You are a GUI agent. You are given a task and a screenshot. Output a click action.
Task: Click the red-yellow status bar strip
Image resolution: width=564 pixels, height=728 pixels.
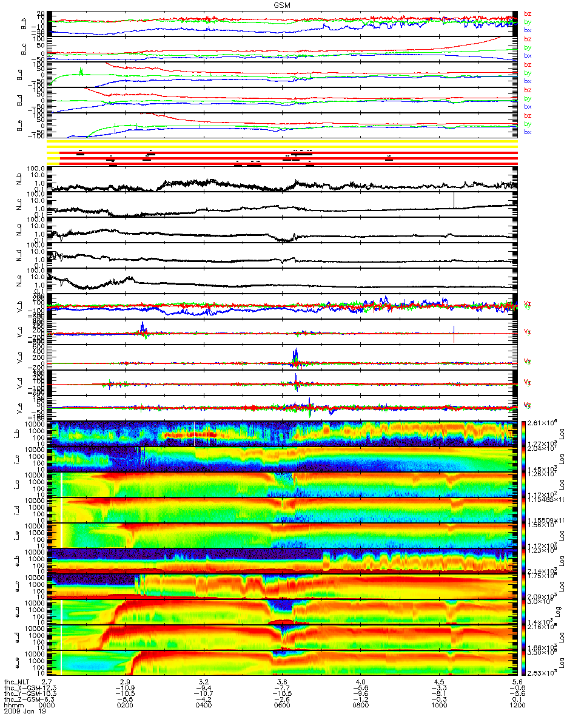(283, 153)
